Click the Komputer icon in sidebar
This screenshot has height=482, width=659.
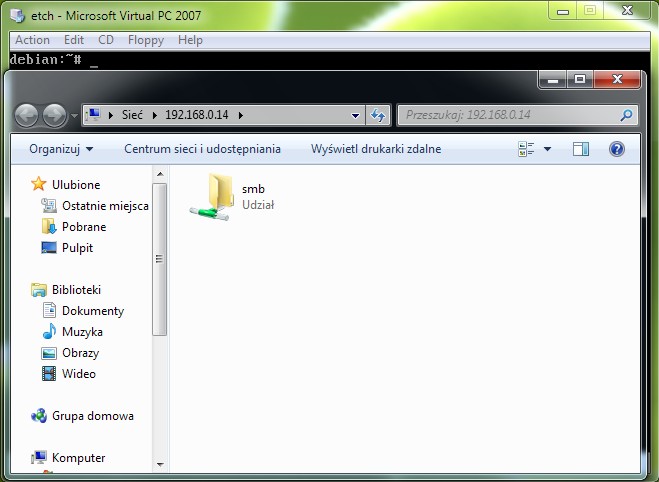tap(39, 458)
